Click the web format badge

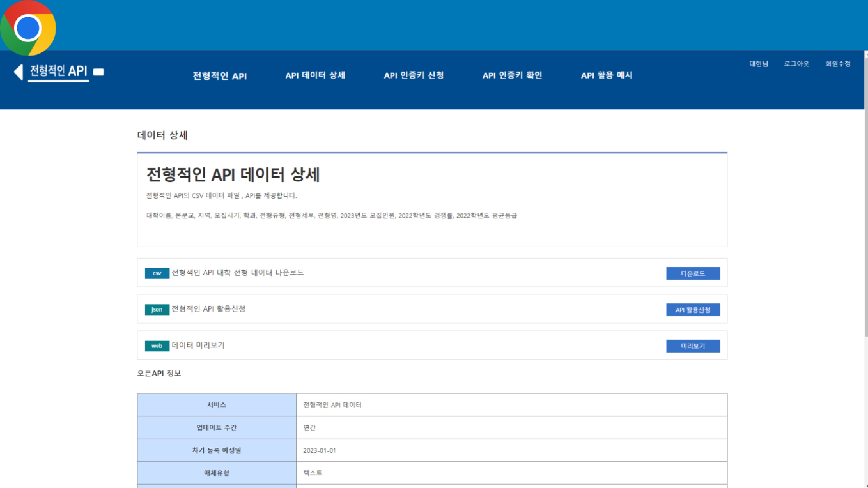157,346
